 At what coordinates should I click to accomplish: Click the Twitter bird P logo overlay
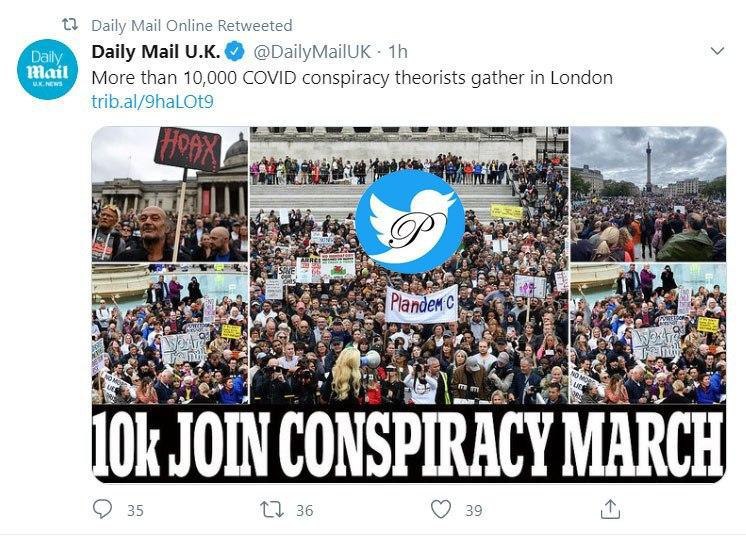410,222
